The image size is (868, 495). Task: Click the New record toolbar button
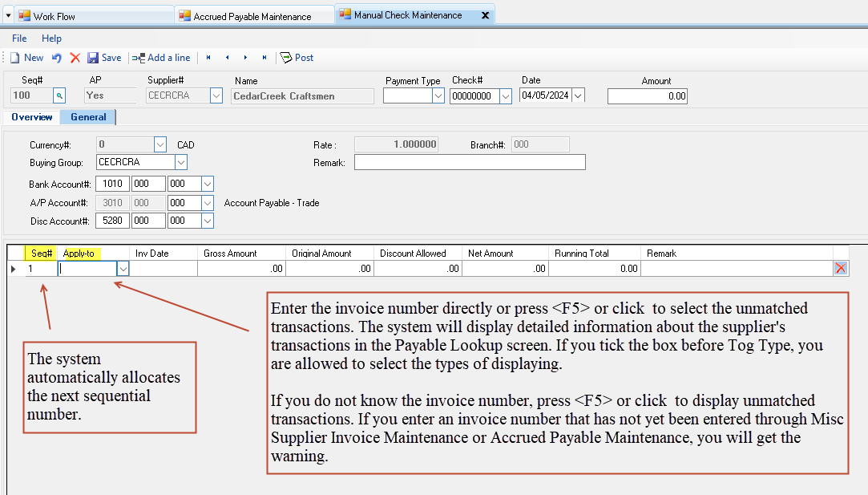pyautogui.click(x=26, y=58)
